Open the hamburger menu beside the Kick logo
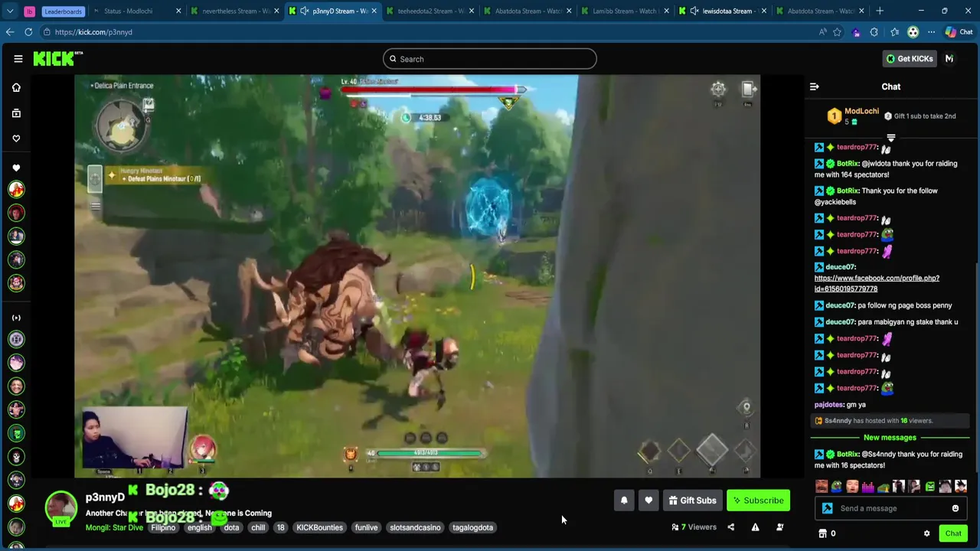 click(18, 59)
